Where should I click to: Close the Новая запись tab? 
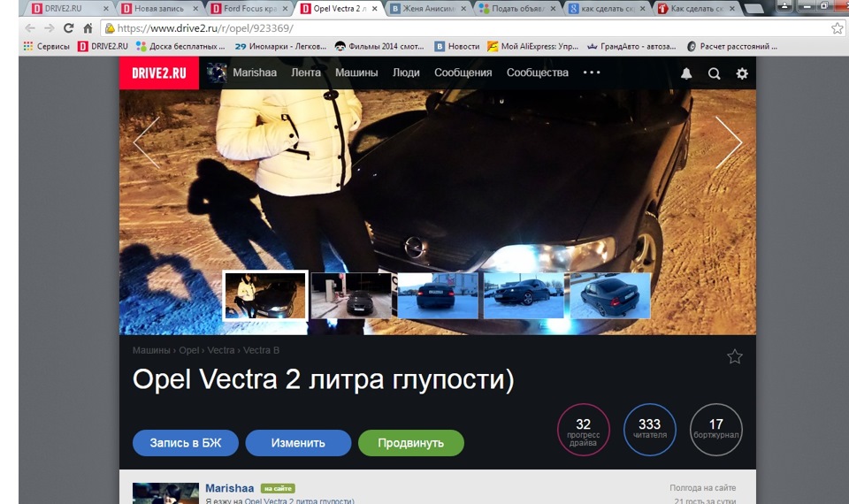point(195,9)
